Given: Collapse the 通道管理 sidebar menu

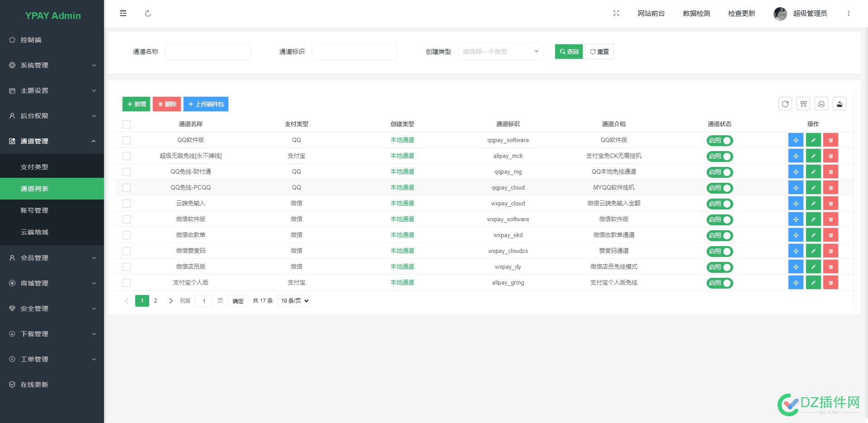Looking at the screenshot, I should [x=52, y=141].
